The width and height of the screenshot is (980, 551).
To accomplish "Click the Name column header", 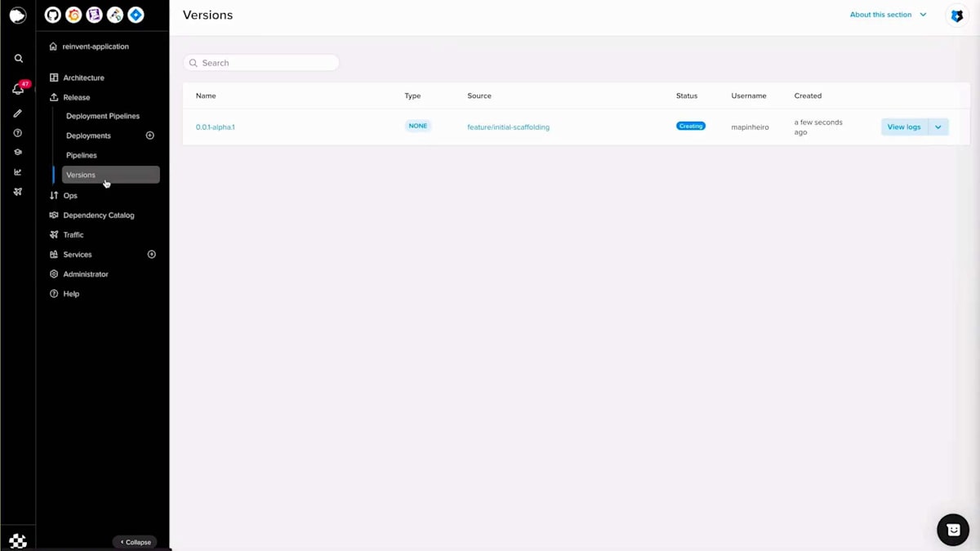I will click(x=206, y=96).
